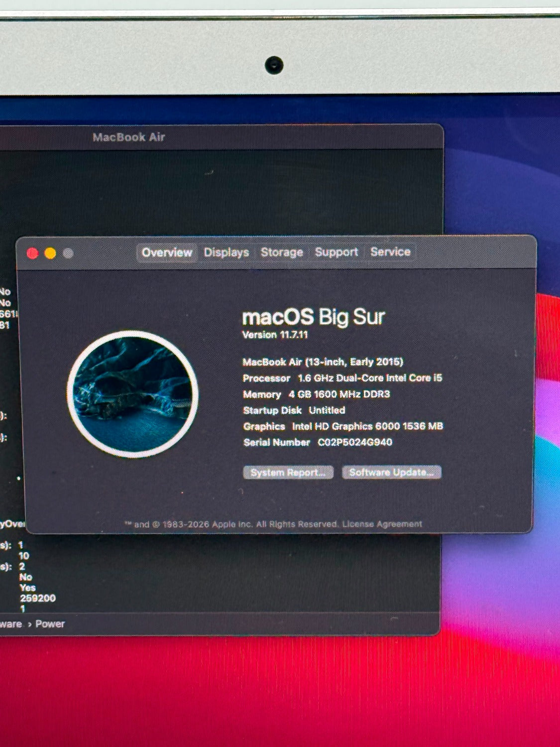Click the macOS Big Sur logo image
Screen dimensions: 560x747
(x=133, y=394)
